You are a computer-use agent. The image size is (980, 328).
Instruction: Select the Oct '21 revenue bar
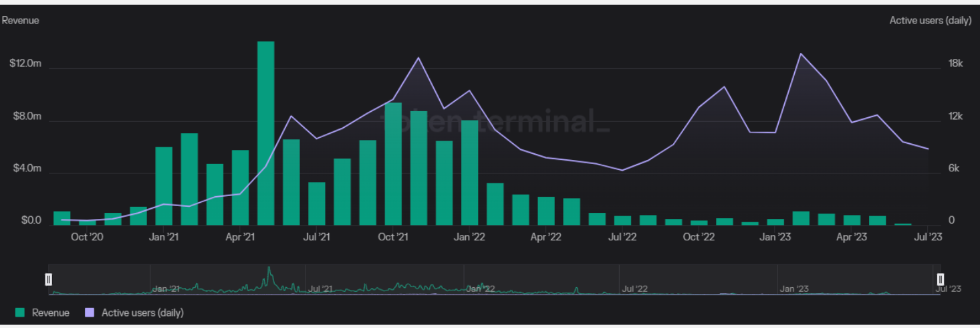tap(393, 164)
